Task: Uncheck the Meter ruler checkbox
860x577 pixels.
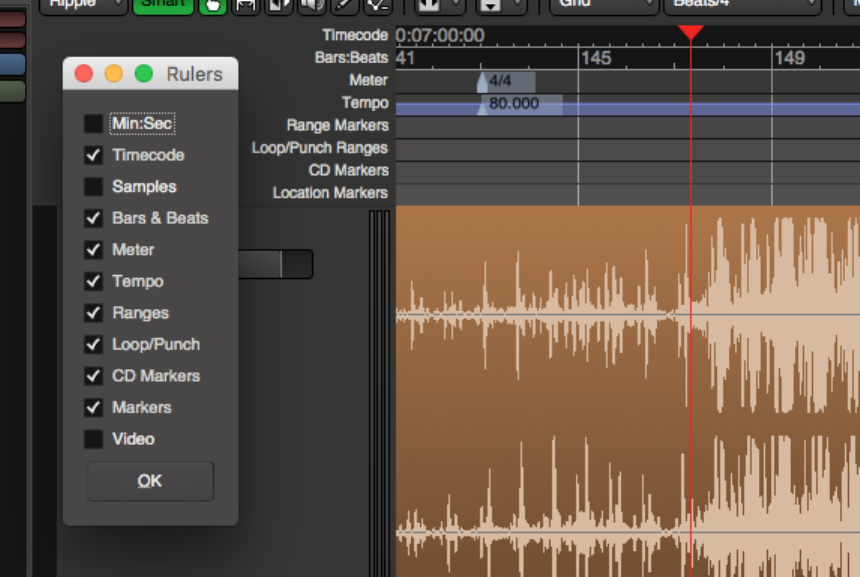Action: (93, 250)
